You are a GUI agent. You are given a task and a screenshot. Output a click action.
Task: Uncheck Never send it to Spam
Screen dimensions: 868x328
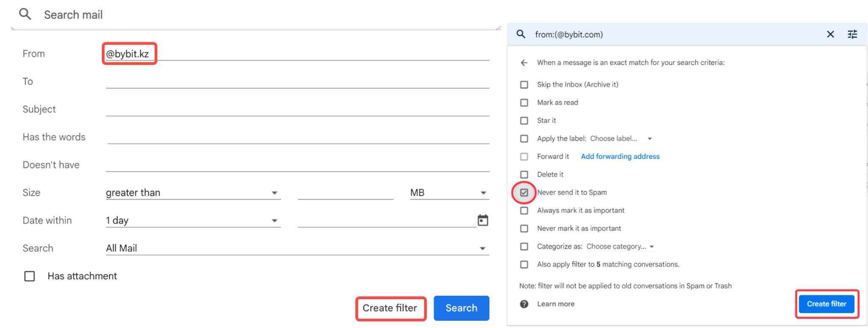[524, 192]
